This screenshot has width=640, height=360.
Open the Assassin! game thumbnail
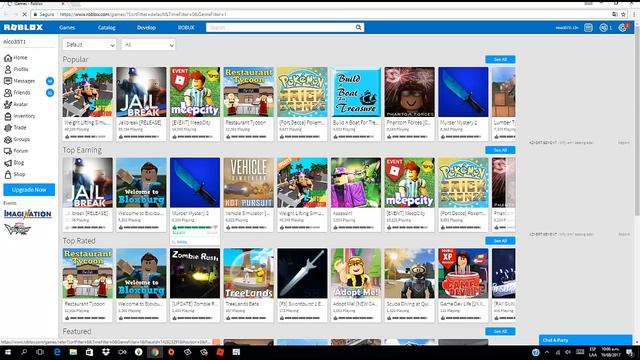pos(356,182)
